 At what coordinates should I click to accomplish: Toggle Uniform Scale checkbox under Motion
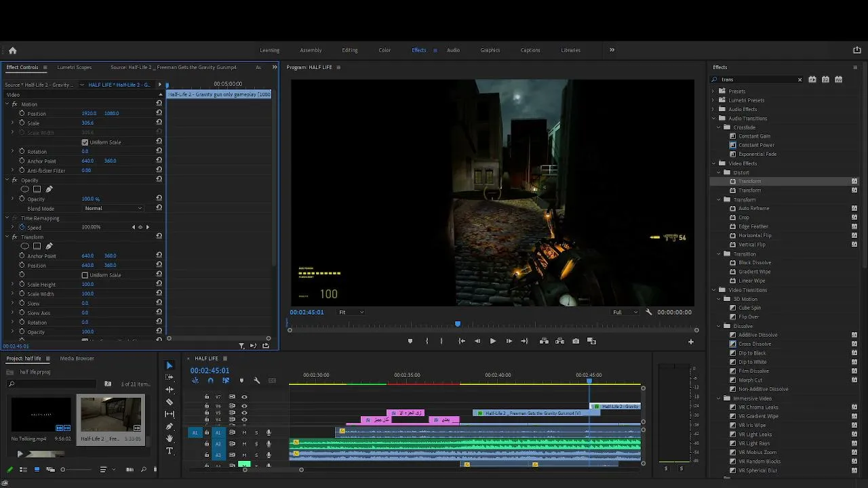85,142
